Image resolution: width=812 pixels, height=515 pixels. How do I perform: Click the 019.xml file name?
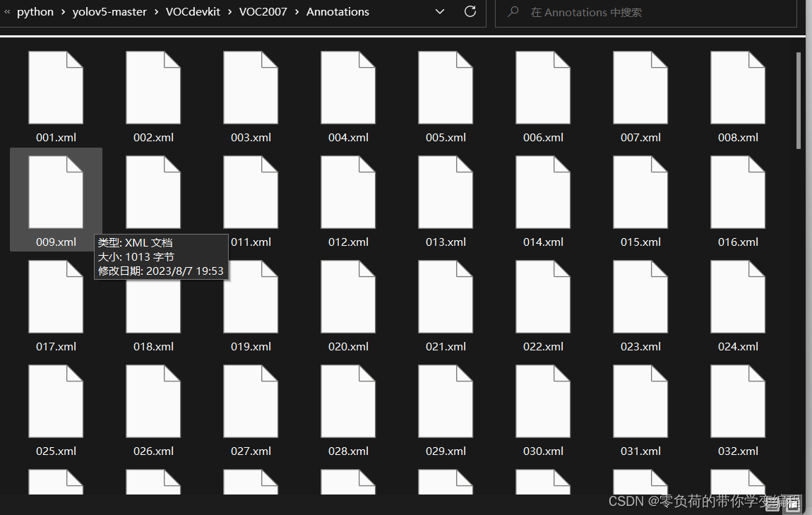[251, 347]
